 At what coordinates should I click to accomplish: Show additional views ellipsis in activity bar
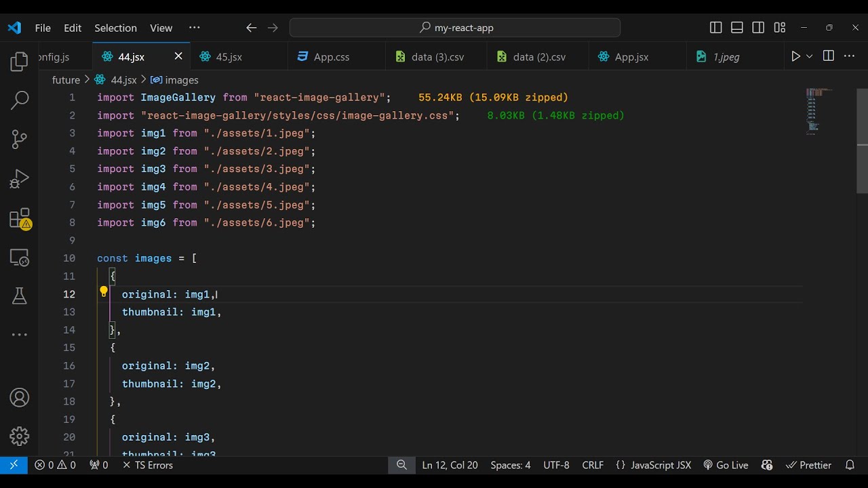[x=20, y=335]
